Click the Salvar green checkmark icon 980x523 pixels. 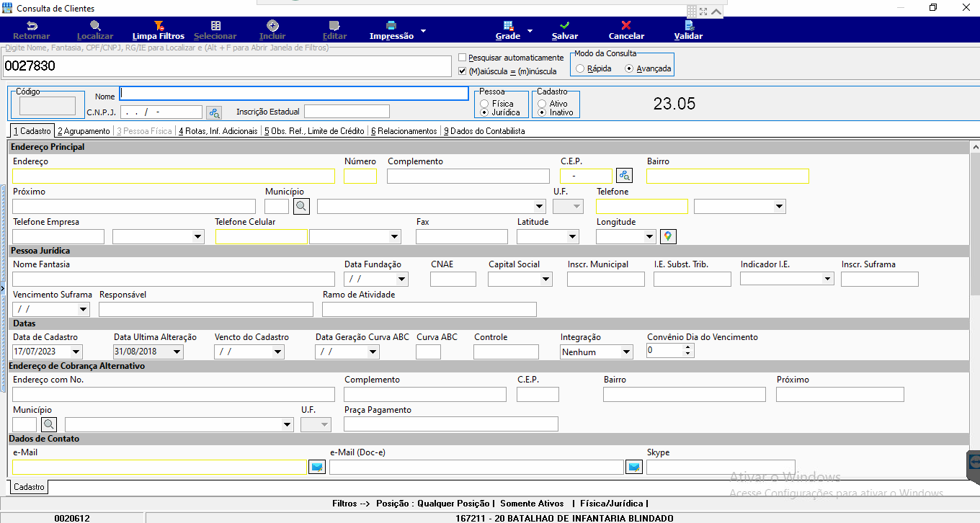click(564, 25)
